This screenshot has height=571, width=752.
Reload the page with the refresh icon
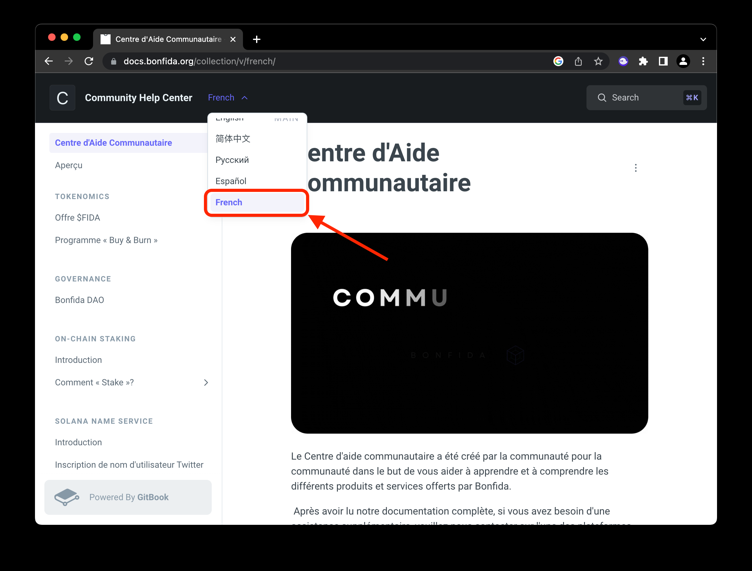click(89, 61)
